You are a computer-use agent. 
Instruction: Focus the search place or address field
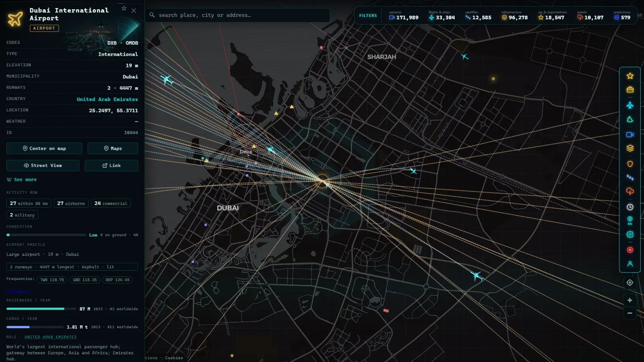237,15
